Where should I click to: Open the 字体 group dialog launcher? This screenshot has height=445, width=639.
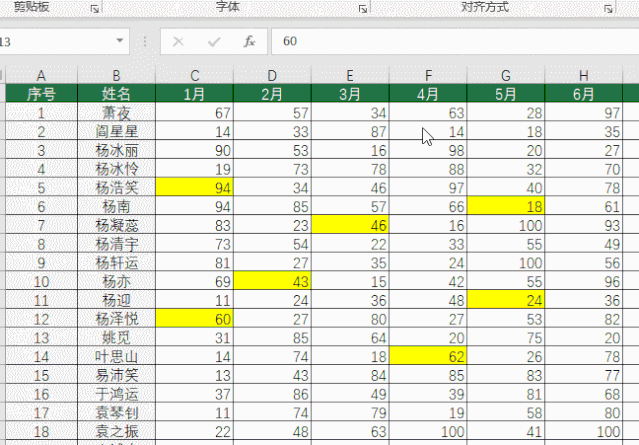click(x=362, y=8)
